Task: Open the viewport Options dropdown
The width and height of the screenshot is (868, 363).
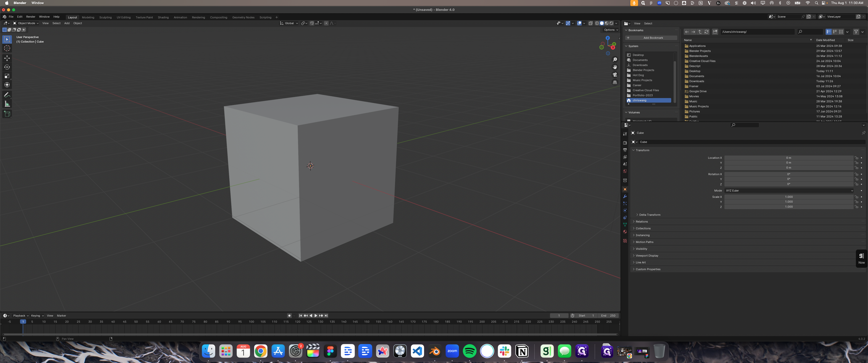Action: tap(611, 30)
